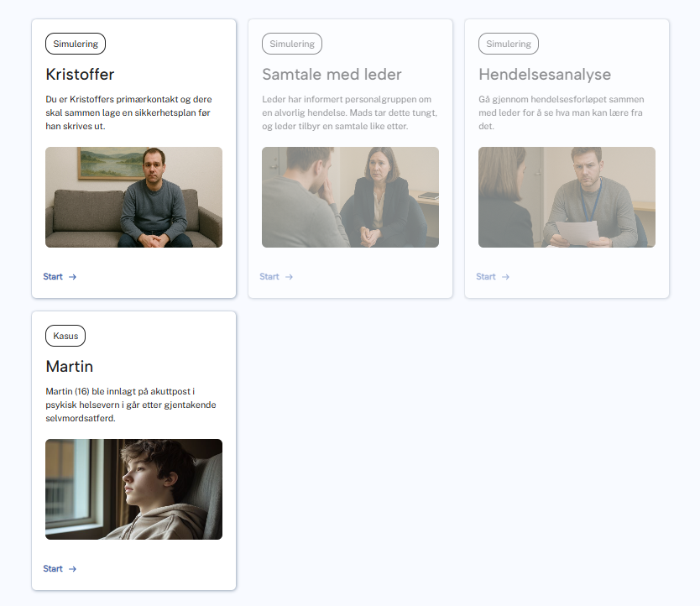This screenshot has height=606, width=700.
Task: Click the Martin card heading
Action: [70, 367]
